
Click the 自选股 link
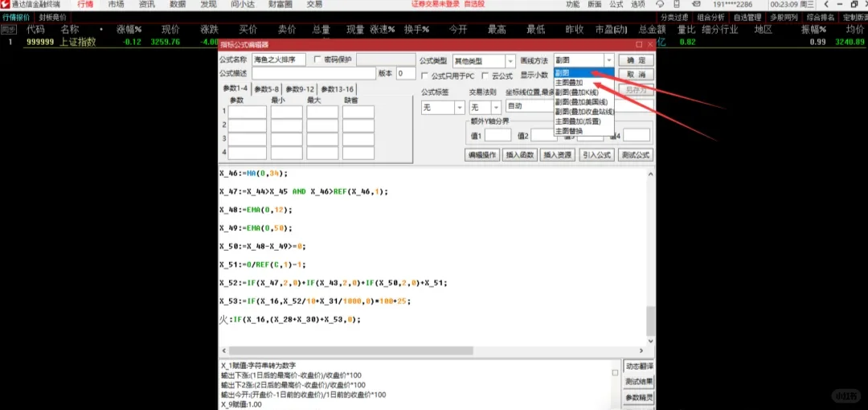click(x=474, y=5)
